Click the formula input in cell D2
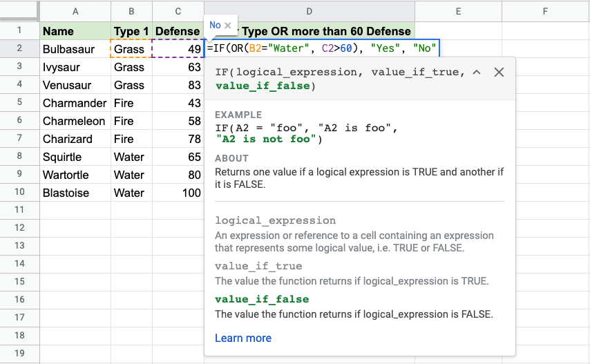This screenshot has width=590, height=364. (x=322, y=49)
